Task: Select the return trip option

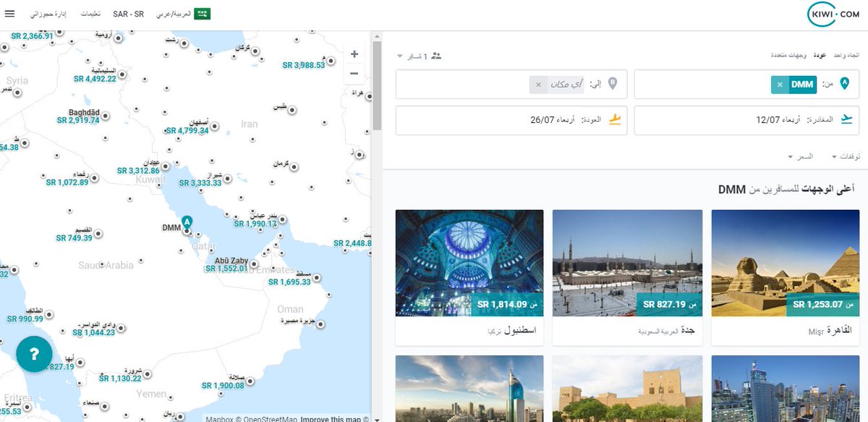Action: tap(820, 56)
